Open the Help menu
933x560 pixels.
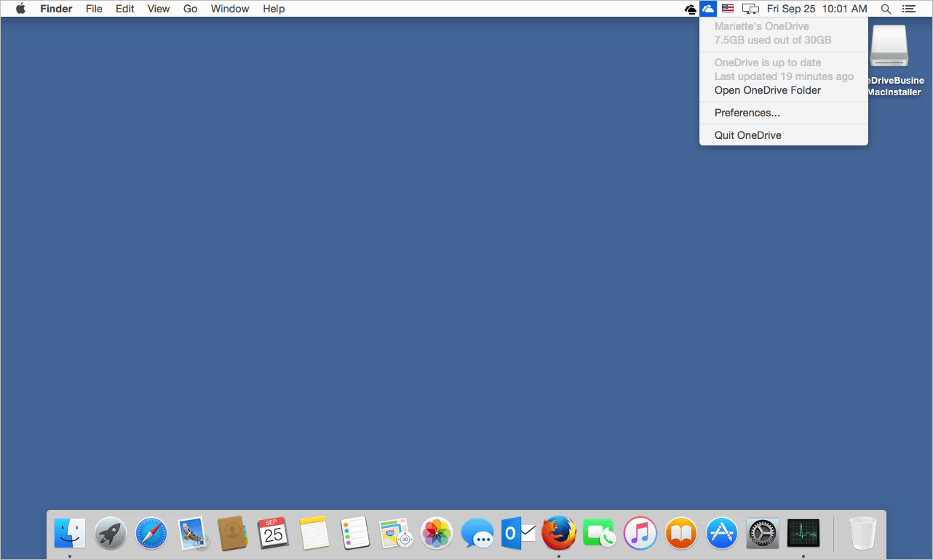[x=274, y=9]
